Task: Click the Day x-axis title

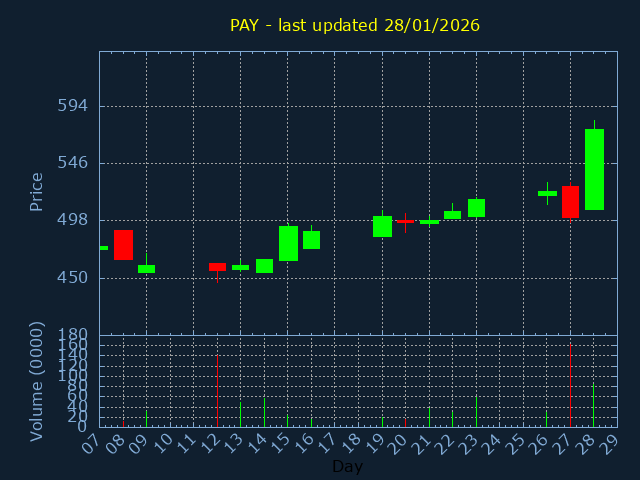Action: [347, 467]
